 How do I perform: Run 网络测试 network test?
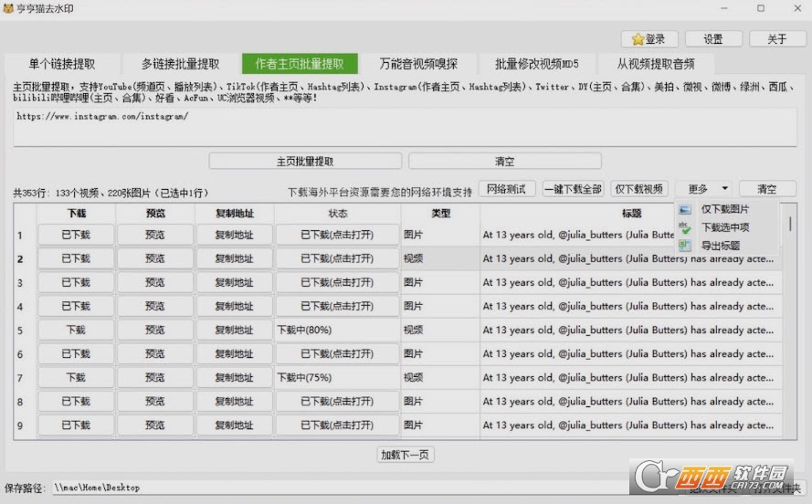(506, 189)
